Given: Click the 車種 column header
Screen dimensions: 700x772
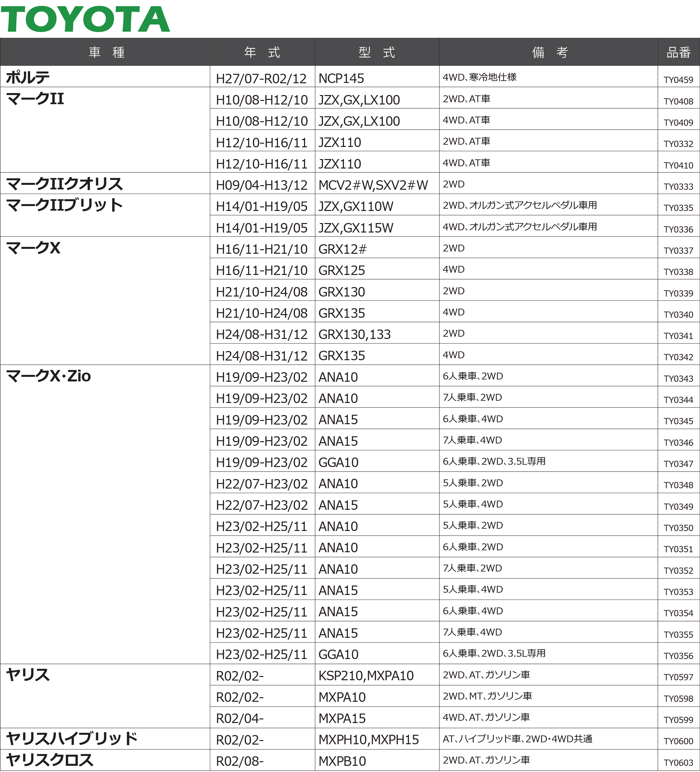Looking at the screenshot, I should pyautogui.click(x=106, y=52).
